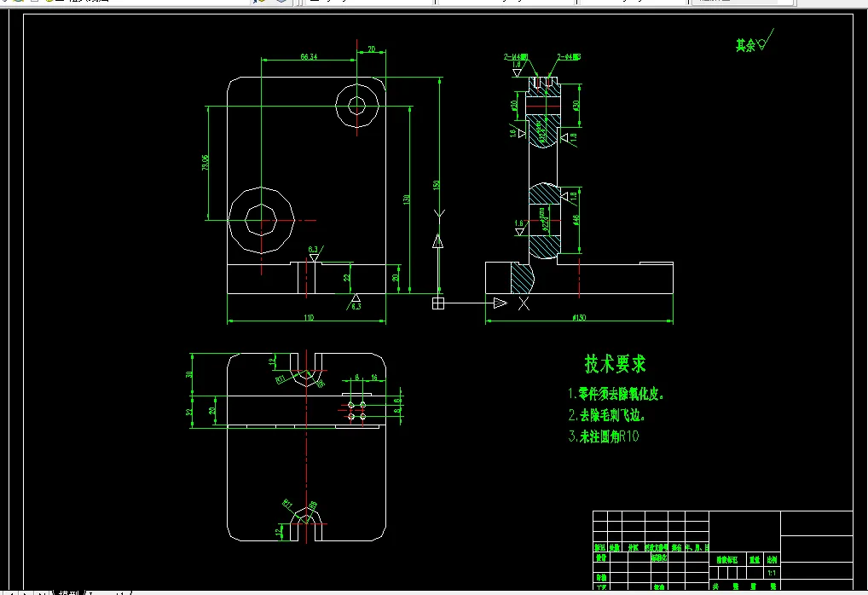Select the small round hole at top-right of front view
The width and height of the screenshot is (868, 595).
point(356,105)
